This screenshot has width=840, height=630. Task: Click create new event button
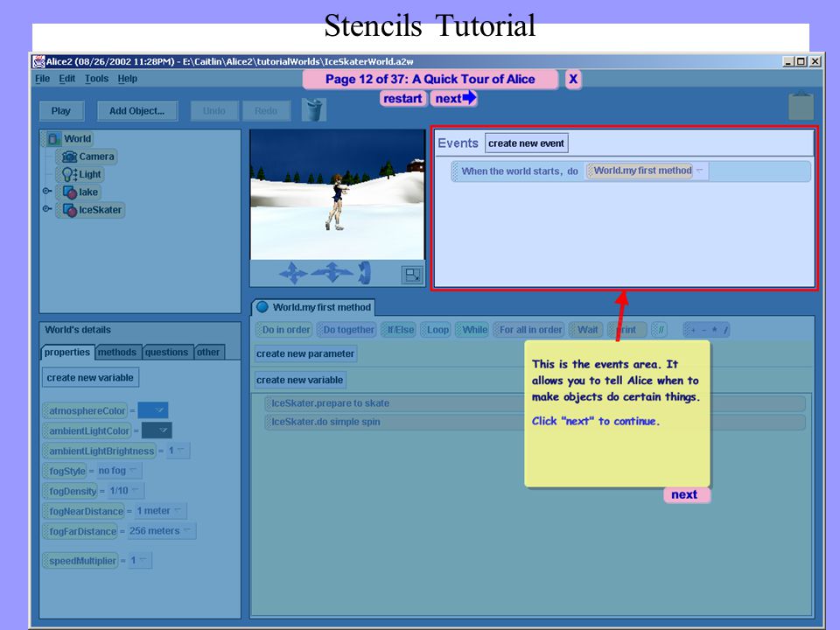click(x=526, y=143)
